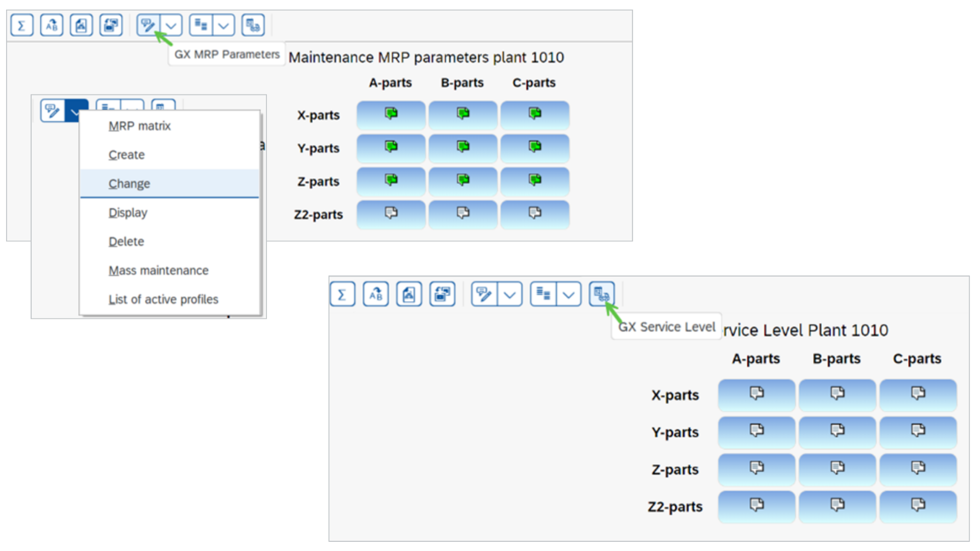Click the GX Service Level tooltip label
The width and height of the screenshot is (980, 551).
[666, 327]
